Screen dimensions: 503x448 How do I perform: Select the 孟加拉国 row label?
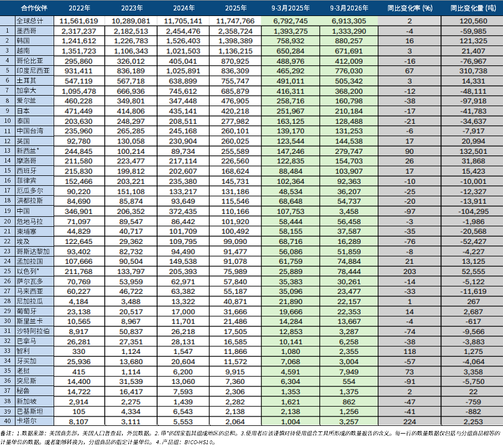pos(29,261)
